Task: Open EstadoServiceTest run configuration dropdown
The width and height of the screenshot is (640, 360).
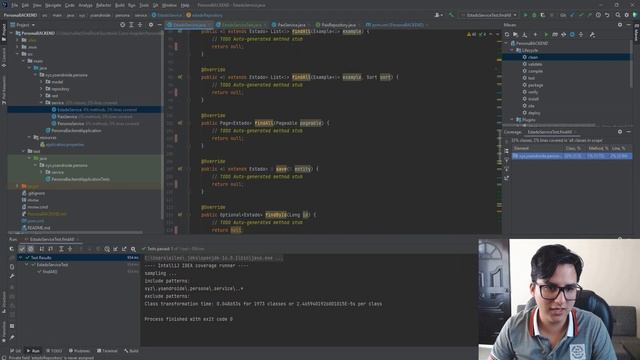Action: (x=489, y=15)
